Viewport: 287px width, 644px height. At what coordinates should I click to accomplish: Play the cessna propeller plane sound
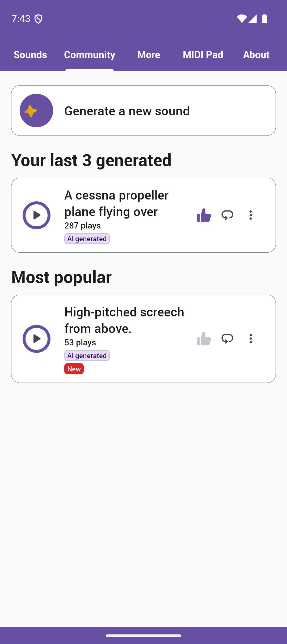[x=36, y=215]
